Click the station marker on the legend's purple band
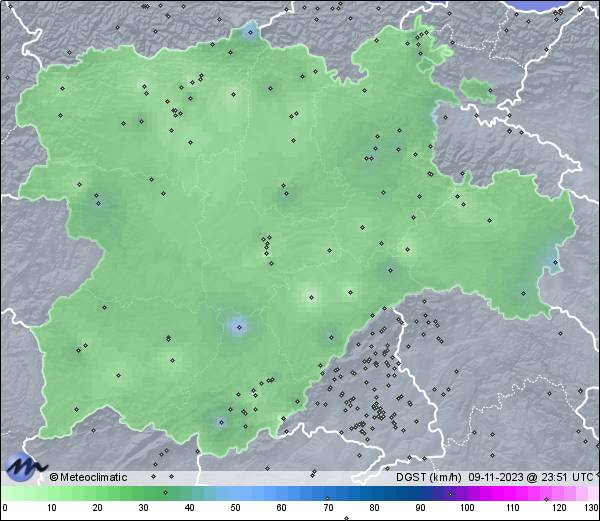This screenshot has height=521, width=600. 450,494
